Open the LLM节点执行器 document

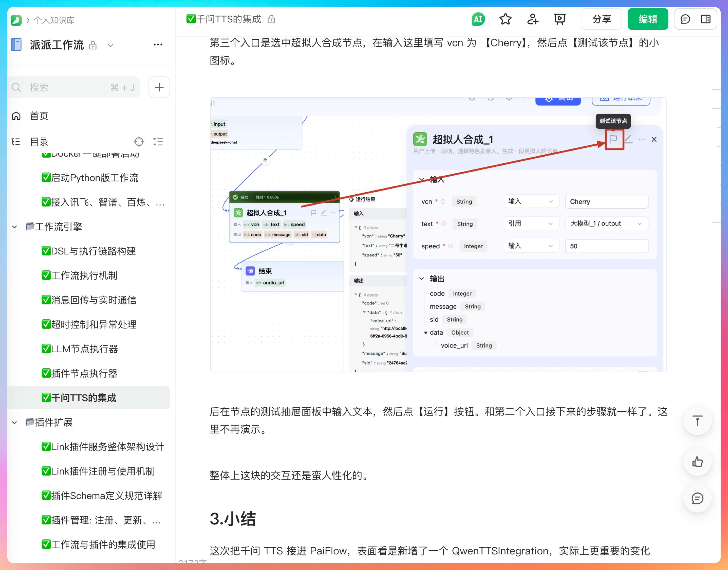coord(84,349)
